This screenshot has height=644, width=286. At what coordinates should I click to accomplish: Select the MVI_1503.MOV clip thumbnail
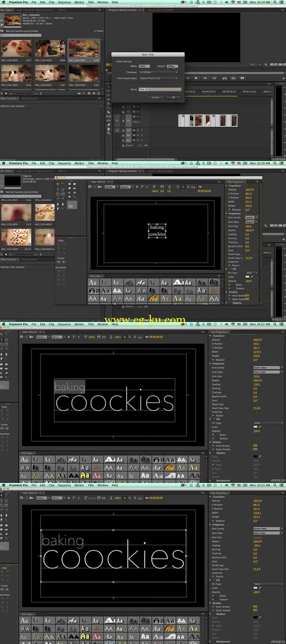pos(16,48)
